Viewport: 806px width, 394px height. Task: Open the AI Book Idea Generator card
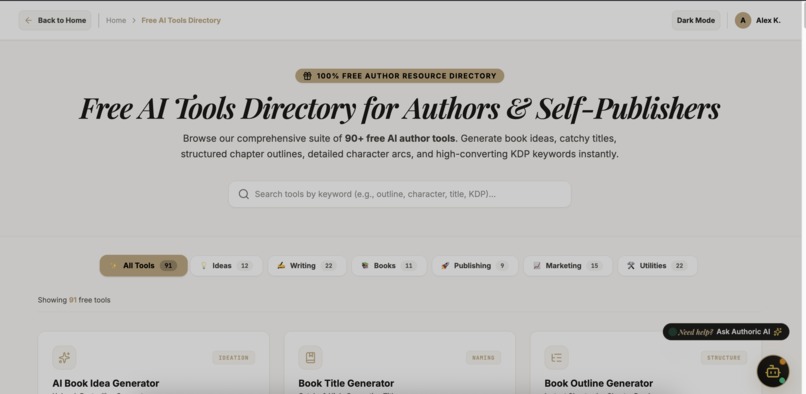click(x=153, y=363)
